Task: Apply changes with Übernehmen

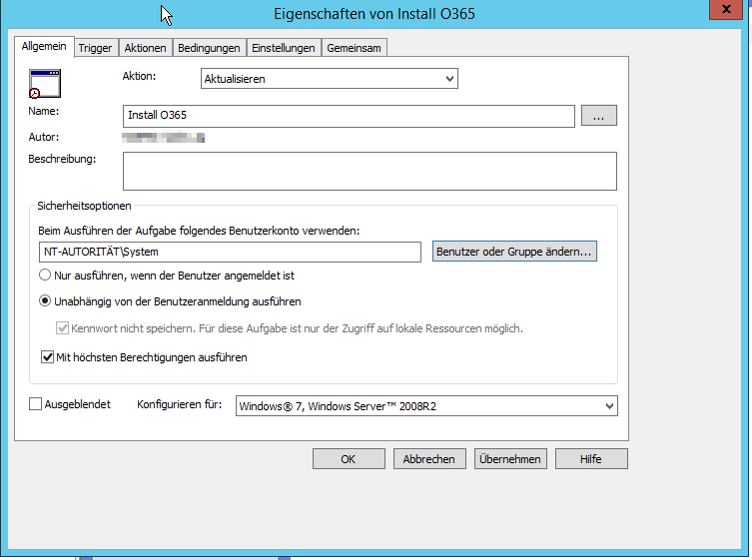Action: tap(510, 459)
